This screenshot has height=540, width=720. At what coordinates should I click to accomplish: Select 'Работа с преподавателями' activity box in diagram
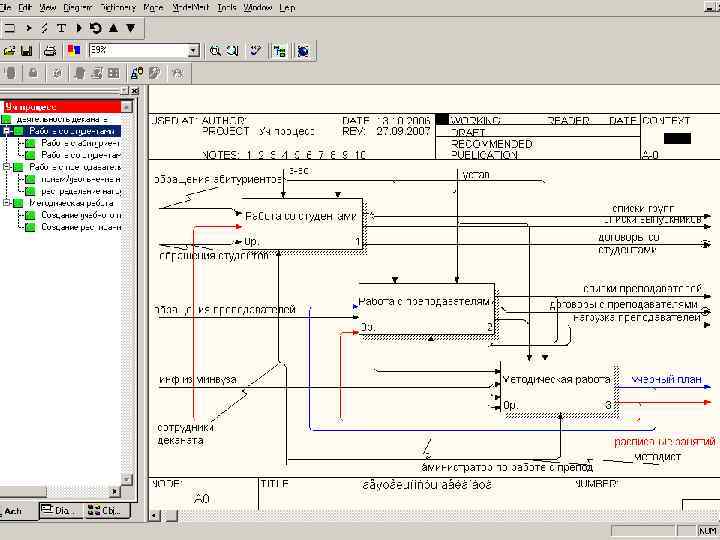click(x=427, y=312)
